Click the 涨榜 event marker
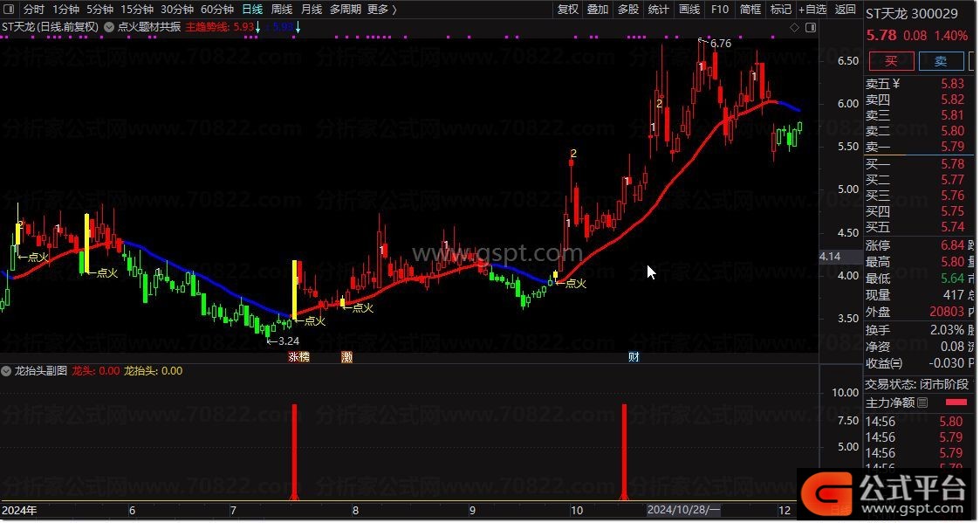The height and width of the screenshot is (523, 980). point(298,357)
